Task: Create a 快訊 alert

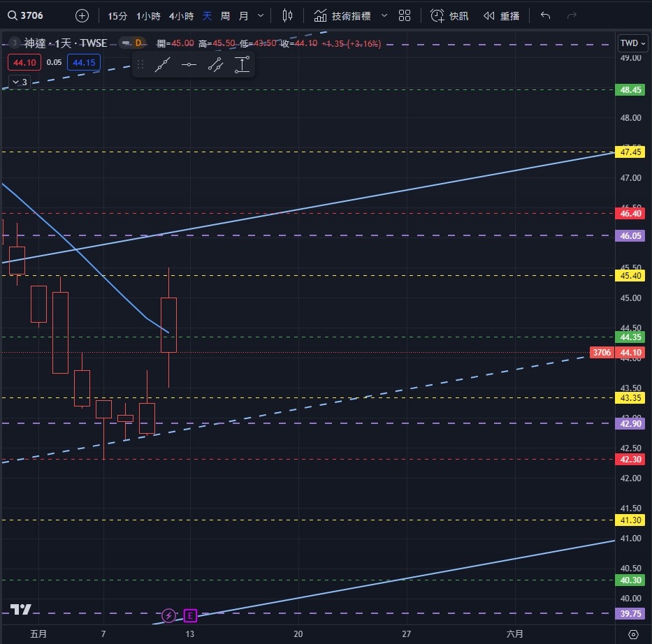Action: pyautogui.click(x=449, y=16)
